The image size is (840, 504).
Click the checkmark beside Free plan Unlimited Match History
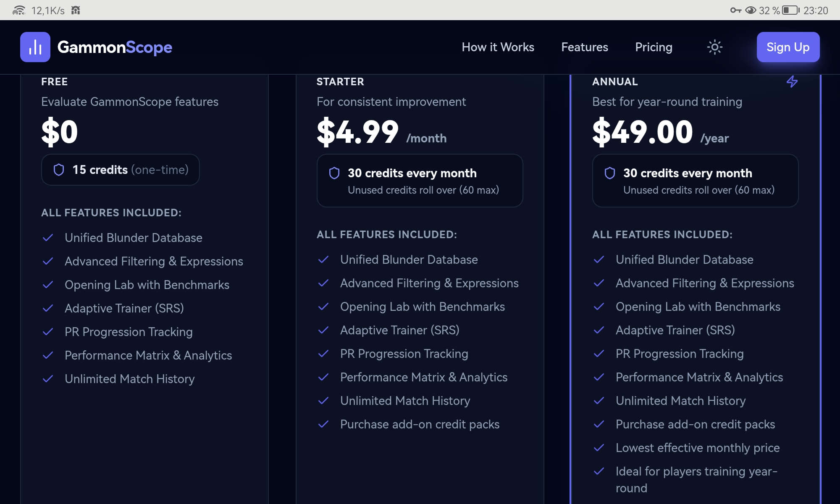(48, 379)
